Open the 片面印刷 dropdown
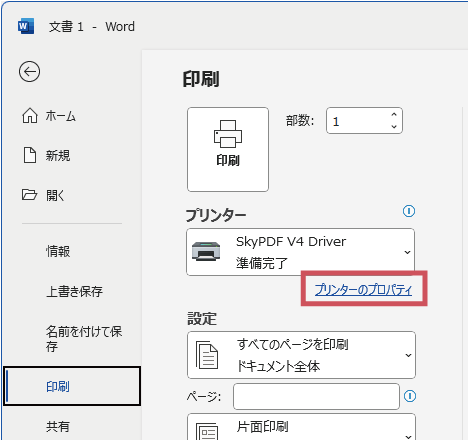The width and height of the screenshot is (468, 440). click(x=301, y=427)
